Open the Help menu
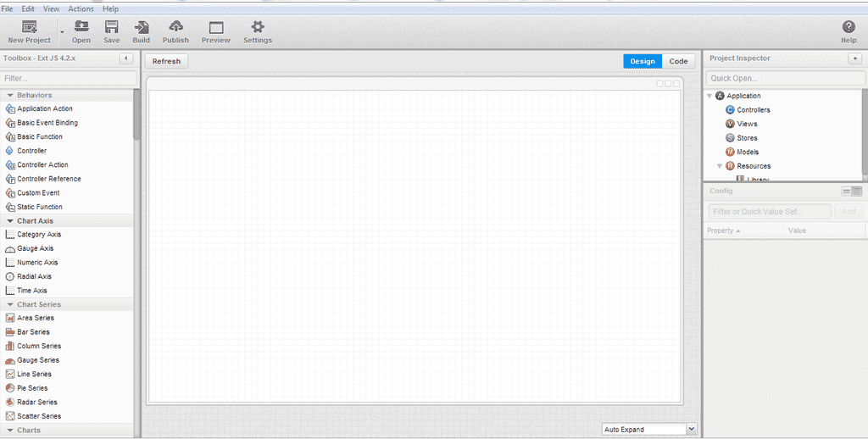 click(111, 8)
